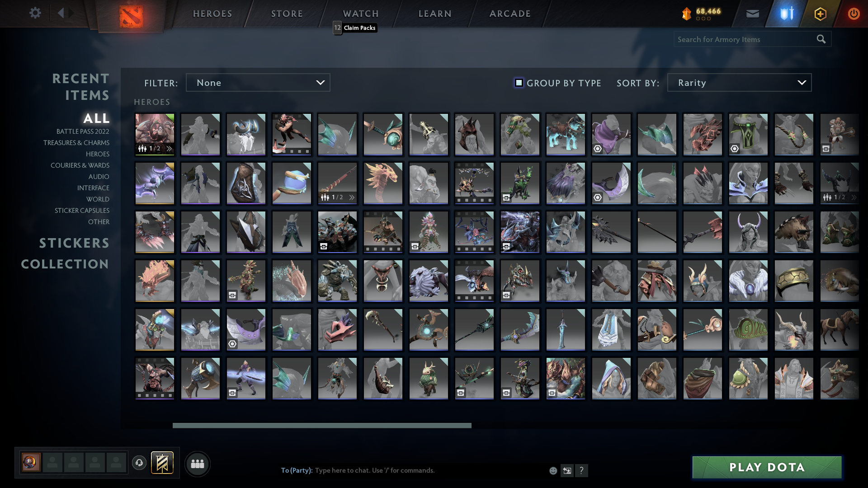
Task: Click the guild banner icon near party slots
Action: (162, 463)
